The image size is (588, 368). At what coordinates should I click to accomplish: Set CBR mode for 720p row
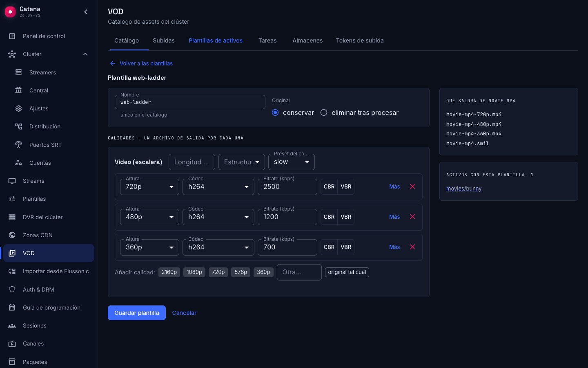coord(329,186)
